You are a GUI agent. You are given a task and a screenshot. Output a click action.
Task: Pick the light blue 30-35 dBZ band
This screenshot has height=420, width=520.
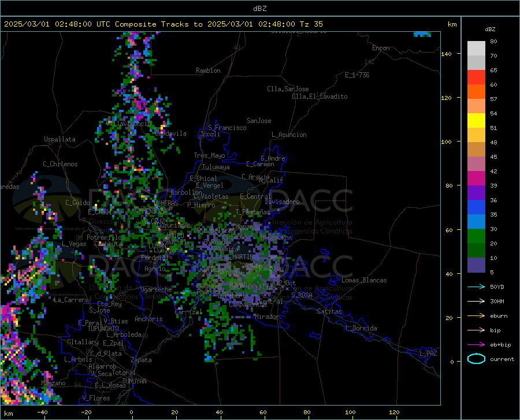pyautogui.click(x=476, y=221)
